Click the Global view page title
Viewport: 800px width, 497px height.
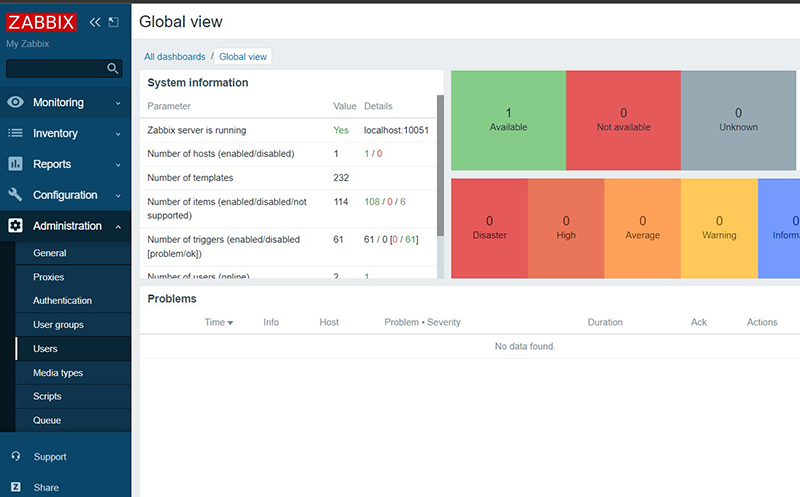181,21
